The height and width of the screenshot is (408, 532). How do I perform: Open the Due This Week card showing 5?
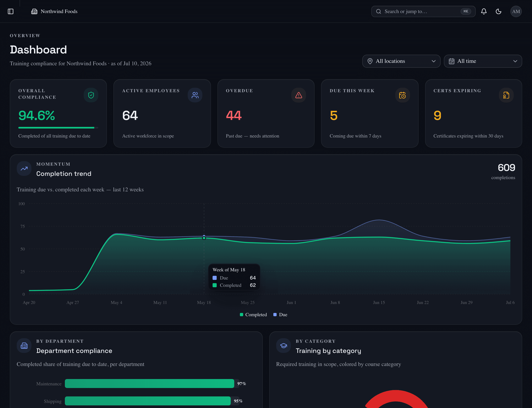click(370, 113)
